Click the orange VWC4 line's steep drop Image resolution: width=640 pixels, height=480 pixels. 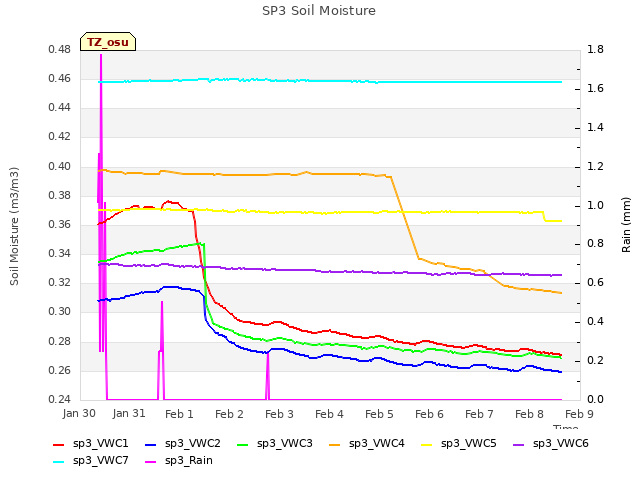[405, 217]
